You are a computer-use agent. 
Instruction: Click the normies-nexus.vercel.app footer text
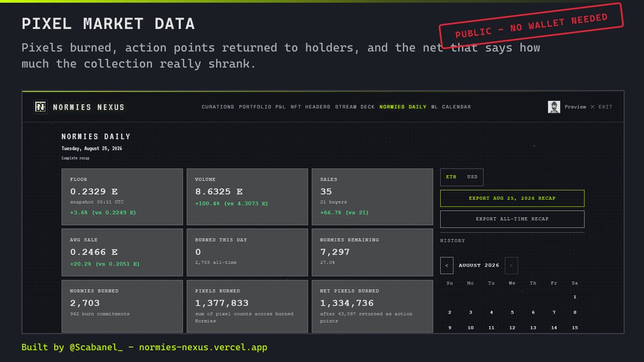[203, 347]
